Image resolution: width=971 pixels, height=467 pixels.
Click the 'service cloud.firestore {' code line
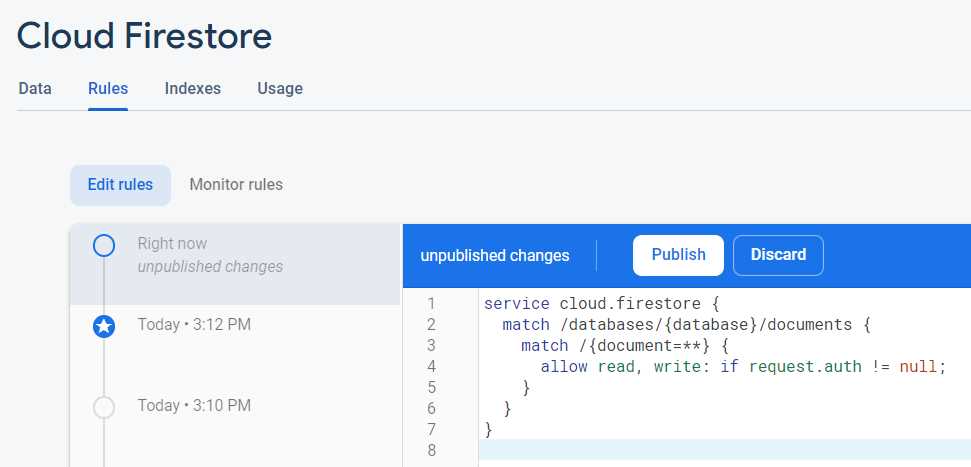pyautogui.click(x=601, y=303)
